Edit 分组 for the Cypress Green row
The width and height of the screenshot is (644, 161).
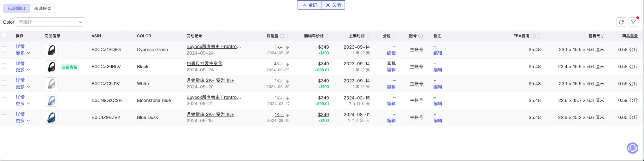[x=391, y=53]
